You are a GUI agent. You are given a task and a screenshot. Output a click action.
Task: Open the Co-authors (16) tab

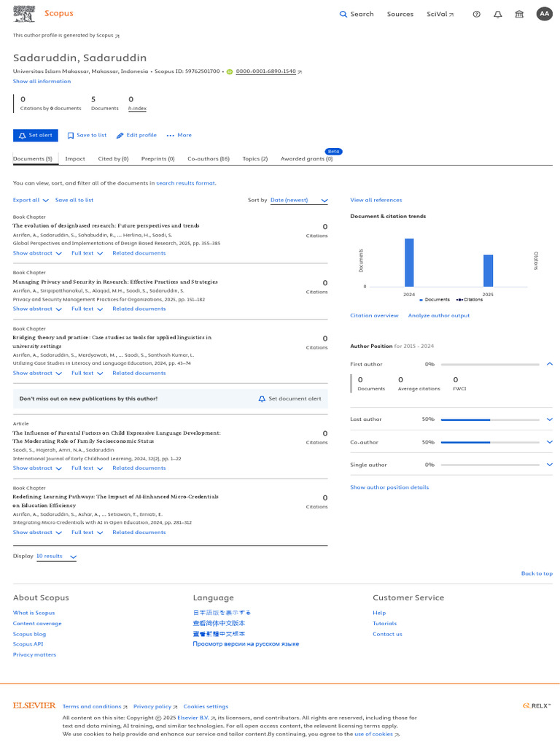(209, 159)
